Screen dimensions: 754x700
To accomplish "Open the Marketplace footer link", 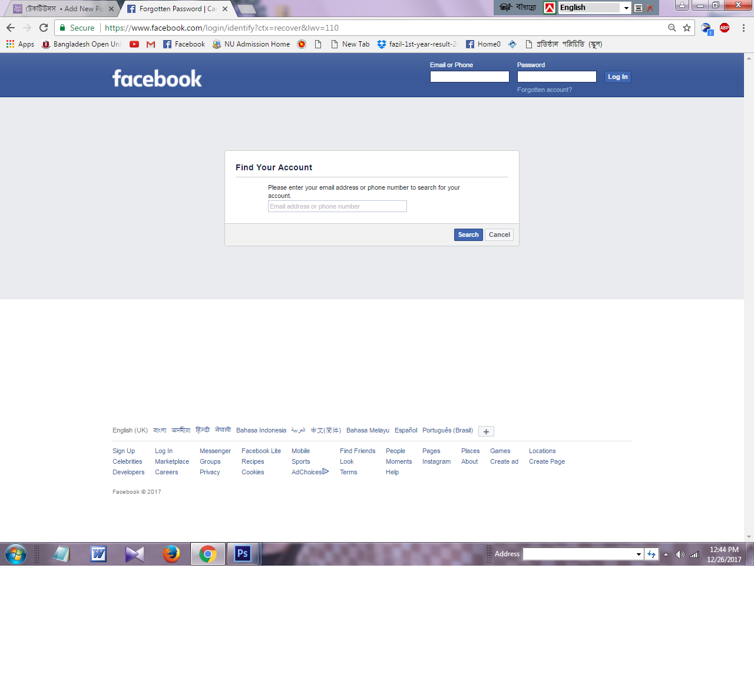I will point(172,461).
